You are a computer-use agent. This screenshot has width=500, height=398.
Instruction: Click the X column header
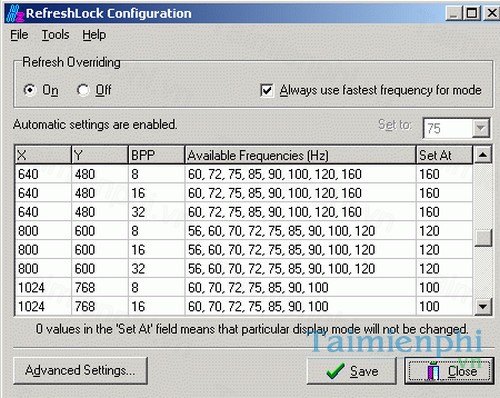(x=43, y=155)
